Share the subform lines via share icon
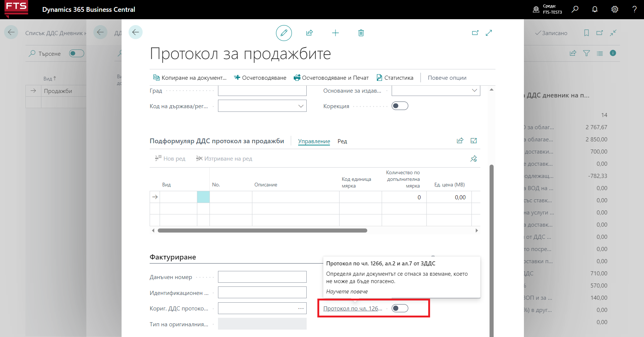 pos(460,141)
